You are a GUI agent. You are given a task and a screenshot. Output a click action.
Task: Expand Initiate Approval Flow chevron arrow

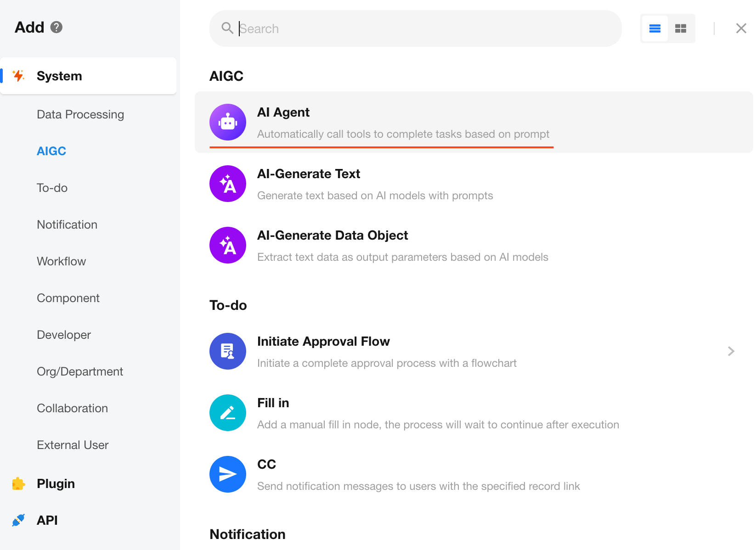coord(731,351)
